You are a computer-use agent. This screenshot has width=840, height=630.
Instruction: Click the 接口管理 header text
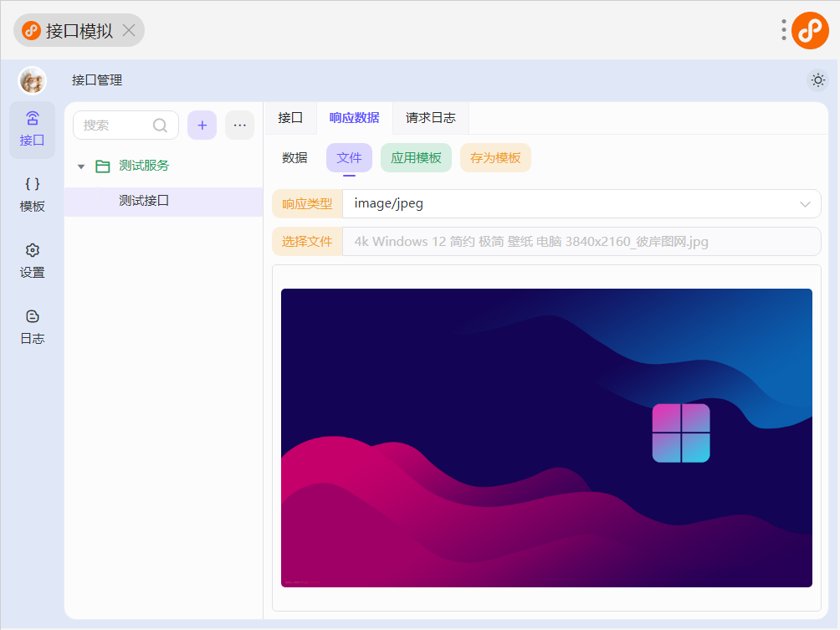point(97,80)
